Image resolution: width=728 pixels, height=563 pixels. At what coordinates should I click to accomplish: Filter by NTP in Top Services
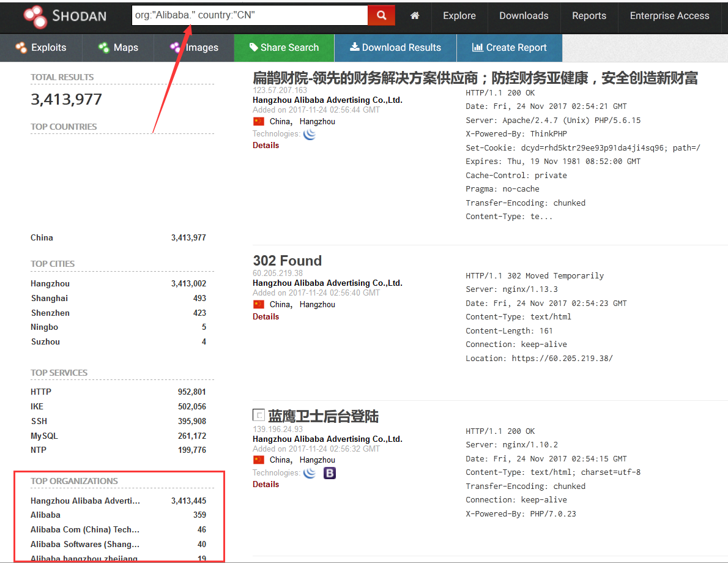click(39, 450)
